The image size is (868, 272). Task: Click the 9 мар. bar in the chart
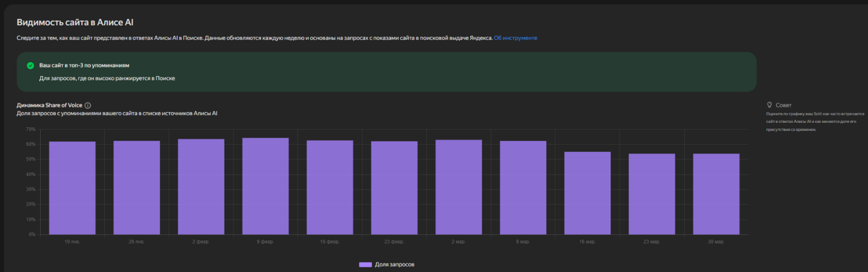coord(523,188)
